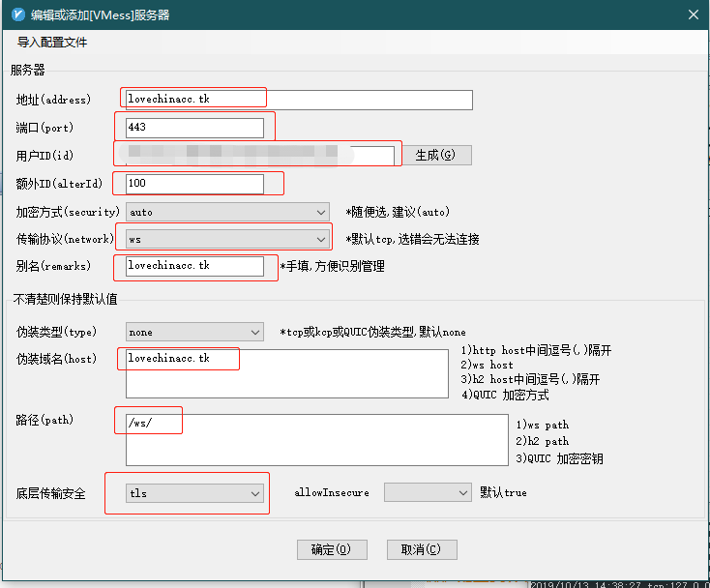Click the 服务器 group title
The height and width of the screenshot is (588, 710).
click(28, 71)
